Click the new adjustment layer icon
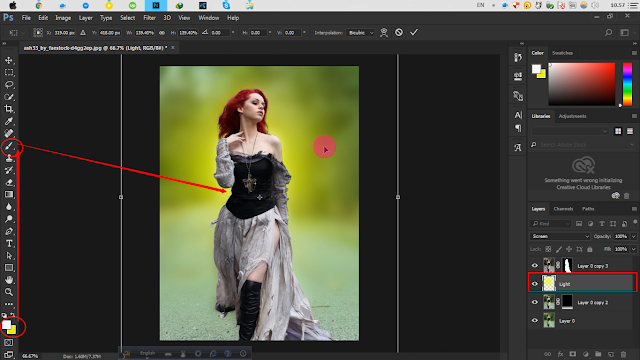Viewport: 640px width, 360px height. [x=586, y=354]
